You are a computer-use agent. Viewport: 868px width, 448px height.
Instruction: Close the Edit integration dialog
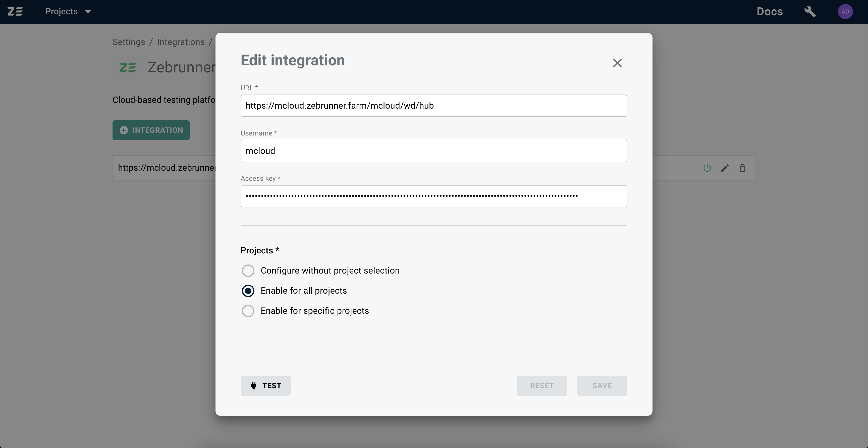(x=617, y=63)
